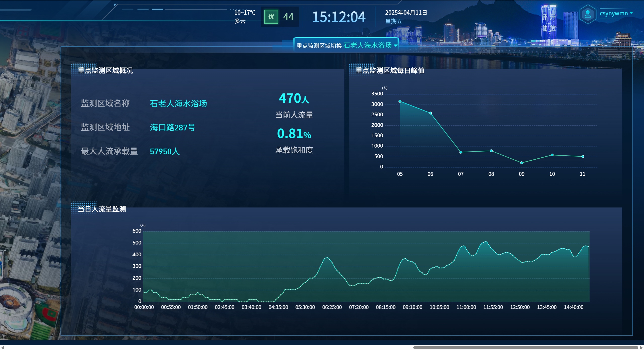Click the 14:40:00 x-axis label
This screenshot has width=644, height=350.
[x=574, y=307]
